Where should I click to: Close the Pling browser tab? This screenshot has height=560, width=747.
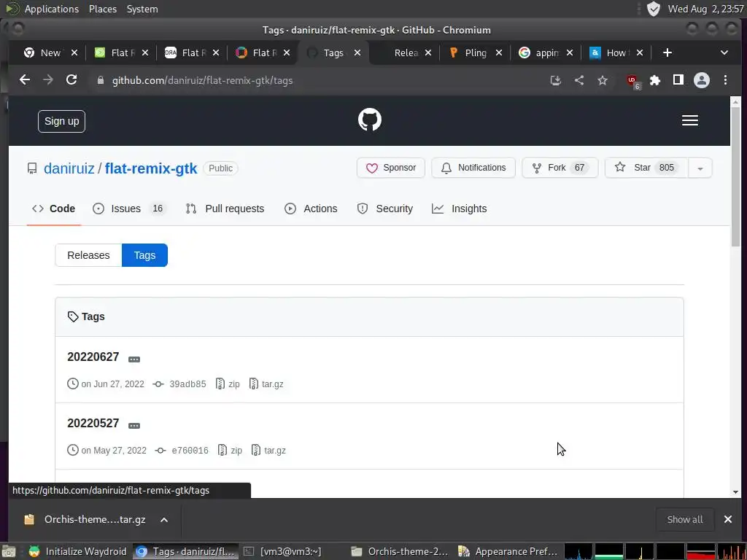(x=499, y=52)
